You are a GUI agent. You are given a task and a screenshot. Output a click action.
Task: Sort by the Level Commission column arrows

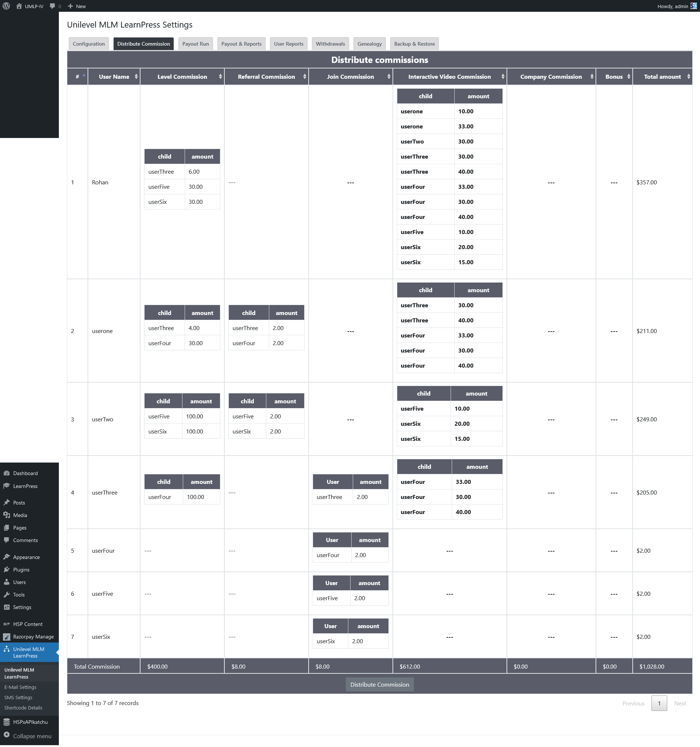pos(220,76)
